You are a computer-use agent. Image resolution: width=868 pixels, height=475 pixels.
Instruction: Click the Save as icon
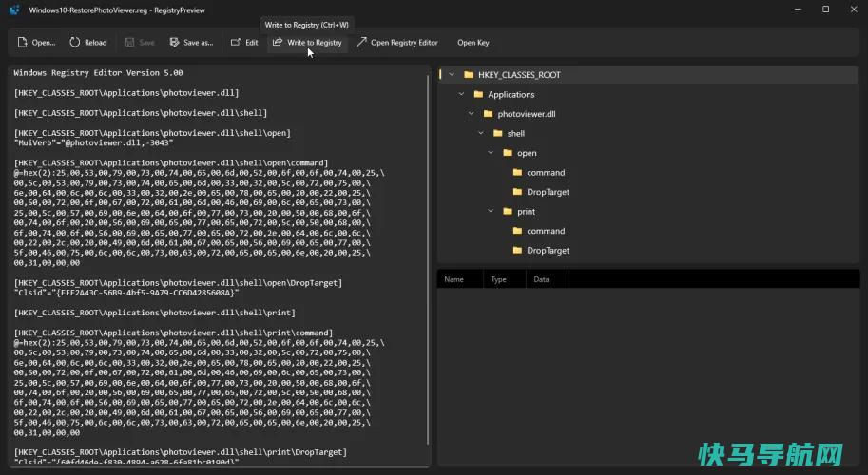(x=174, y=42)
